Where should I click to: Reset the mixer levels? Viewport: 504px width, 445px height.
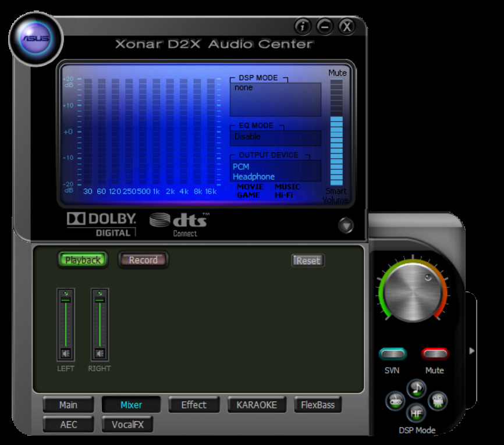pyautogui.click(x=308, y=261)
